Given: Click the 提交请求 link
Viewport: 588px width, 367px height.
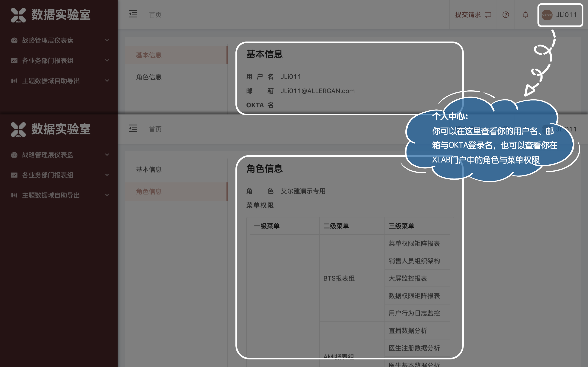Looking at the screenshot, I should click(x=468, y=15).
